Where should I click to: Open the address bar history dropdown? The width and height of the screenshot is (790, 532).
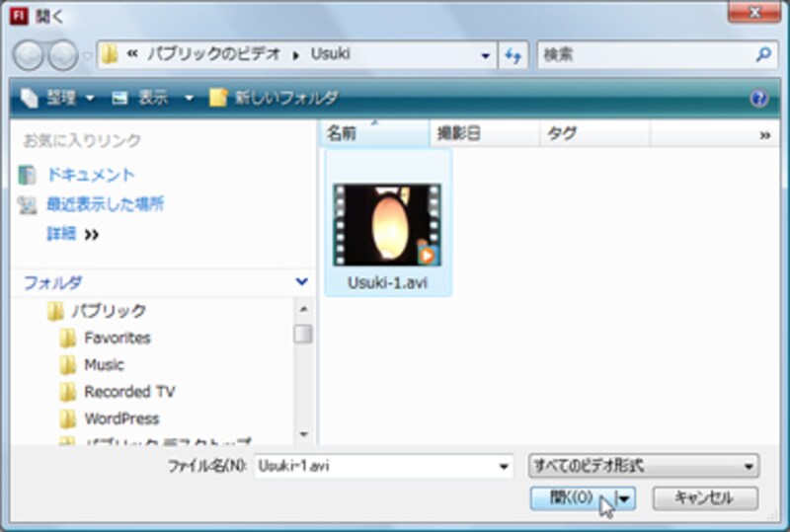pyautogui.click(x=485, y=55)
